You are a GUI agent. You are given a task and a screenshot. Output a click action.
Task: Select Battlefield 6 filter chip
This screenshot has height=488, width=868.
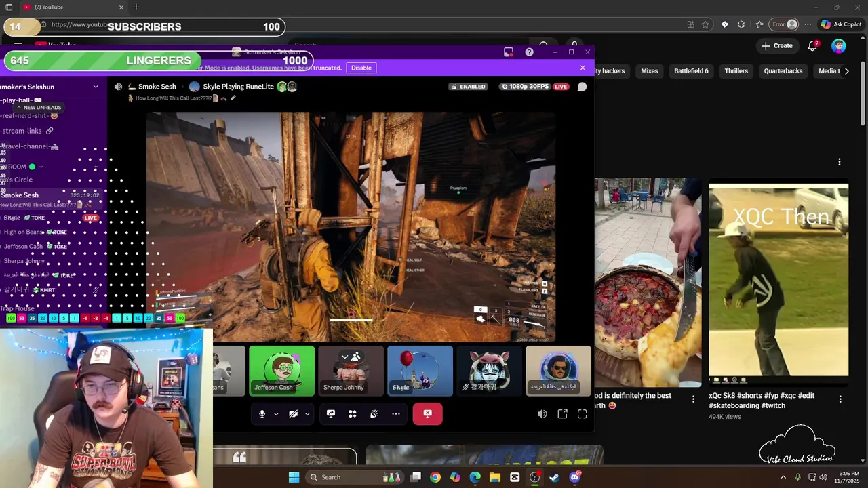click(x=691, y=71)
